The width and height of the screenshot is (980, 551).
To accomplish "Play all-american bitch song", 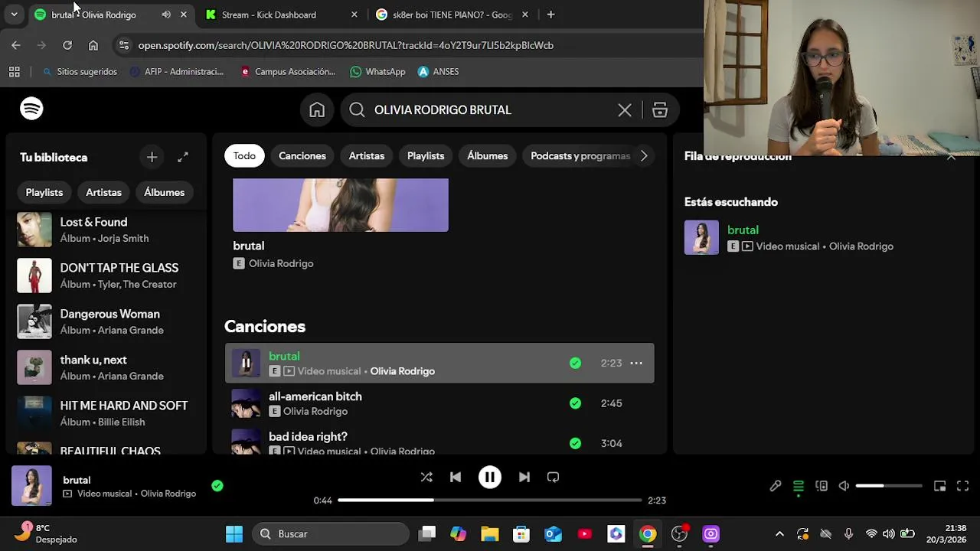I will pyautogui.click(x=246, y=403).
